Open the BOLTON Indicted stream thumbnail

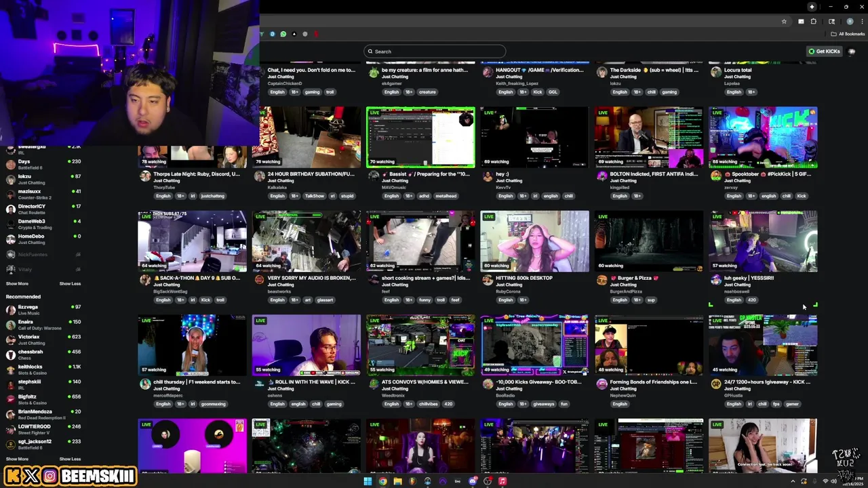coord(649,137)
